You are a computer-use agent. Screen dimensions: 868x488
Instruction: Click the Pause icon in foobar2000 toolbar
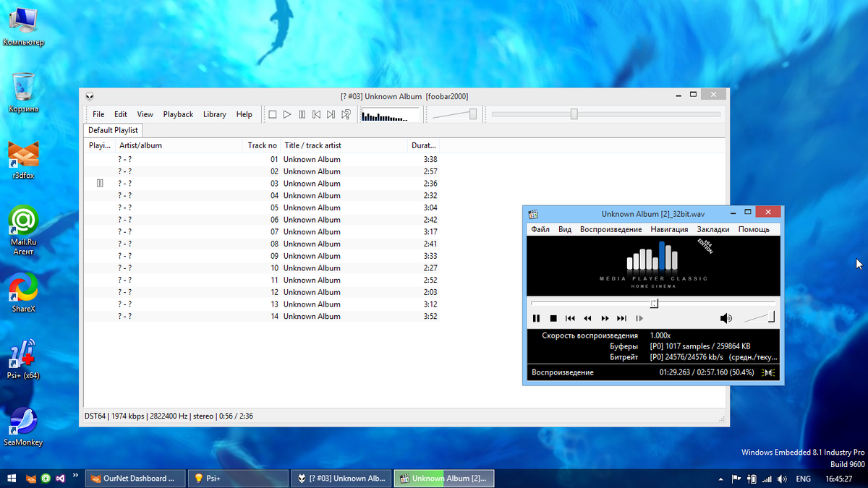click(x=302, y=114)
